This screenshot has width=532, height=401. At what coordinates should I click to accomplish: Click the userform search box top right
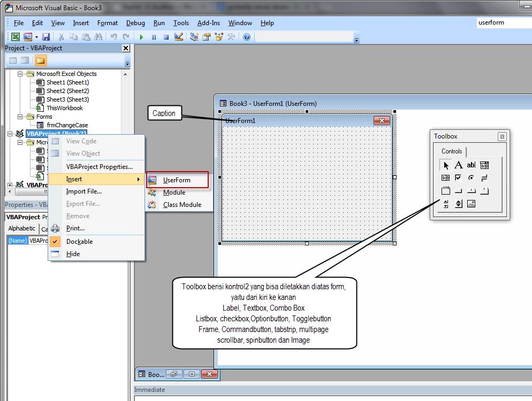coord(504,22)
